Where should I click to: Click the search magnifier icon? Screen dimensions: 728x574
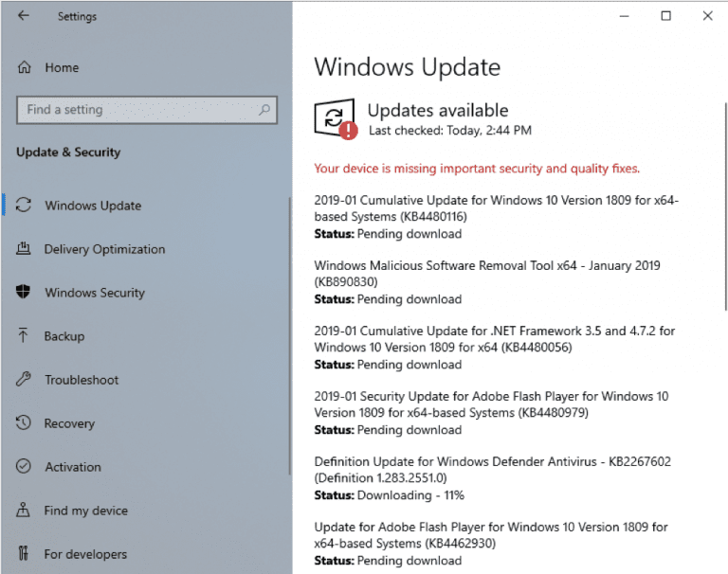click(265, 110)
